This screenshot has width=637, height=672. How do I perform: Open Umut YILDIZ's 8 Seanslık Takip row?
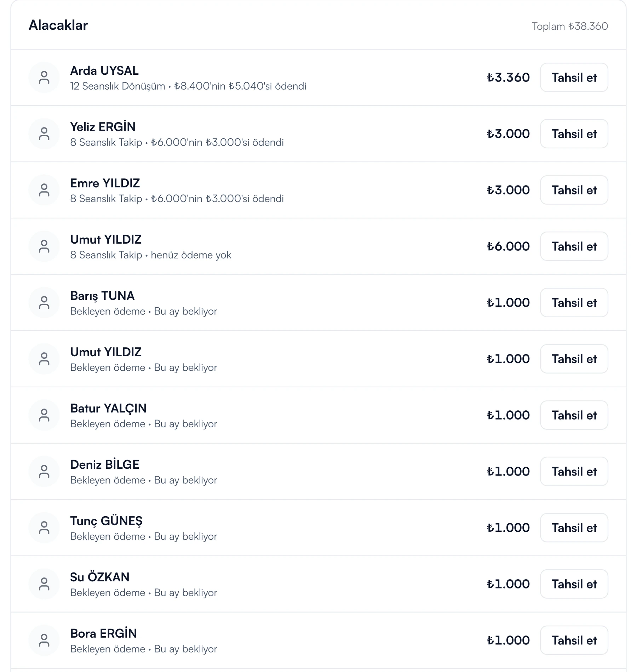318,246
